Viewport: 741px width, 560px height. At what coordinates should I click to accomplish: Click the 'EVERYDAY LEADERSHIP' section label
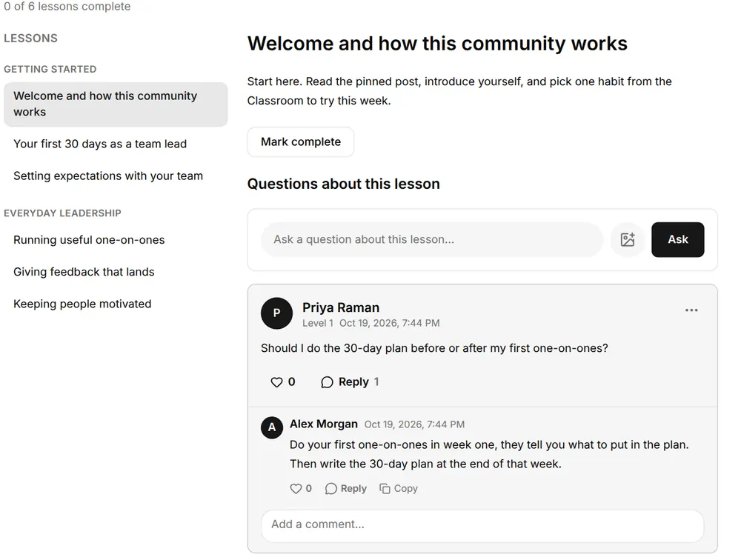click(62, 213)
